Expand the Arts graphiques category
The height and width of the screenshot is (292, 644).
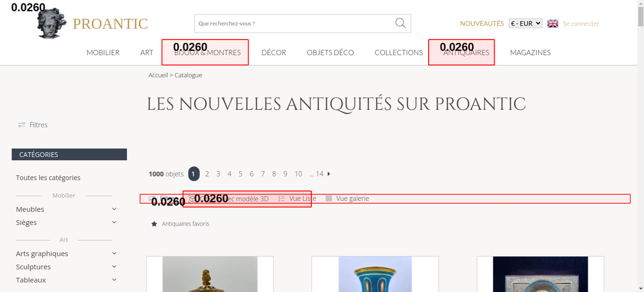114,254
